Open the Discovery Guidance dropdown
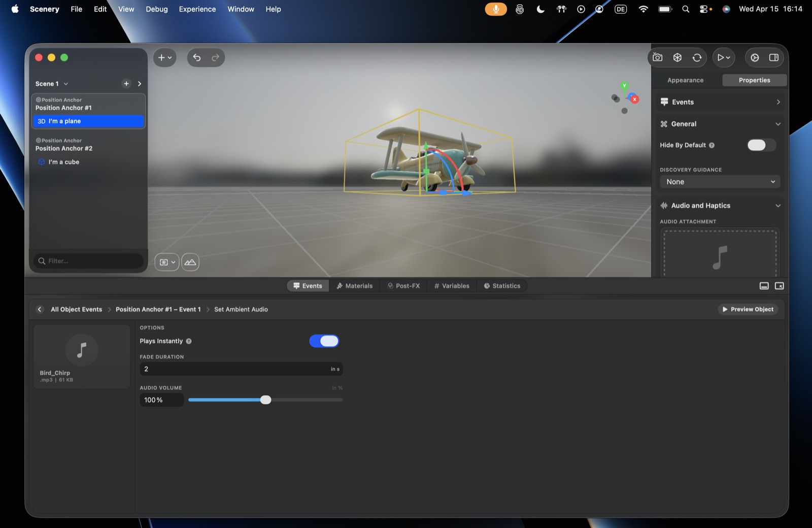This screenshot has width=812, height=528. tap(720, 182)
